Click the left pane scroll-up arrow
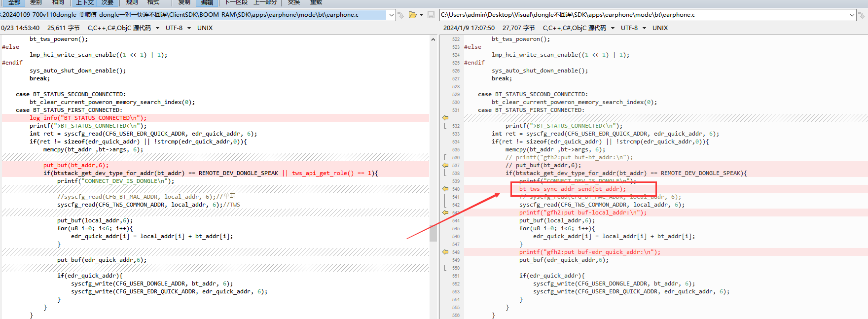Image resolution: width=868 pixels, height=319 pixels. click(x=433, y=39)
